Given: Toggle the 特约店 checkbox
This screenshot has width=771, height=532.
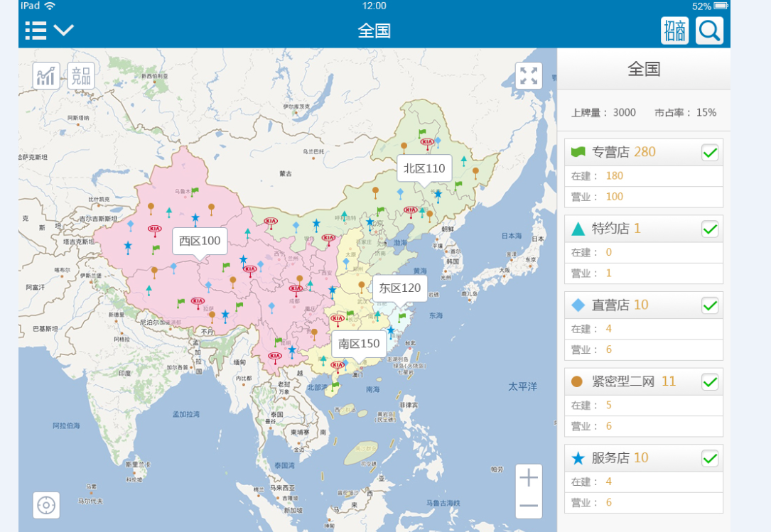Looking at the screenshot, I should click(709, 229).
